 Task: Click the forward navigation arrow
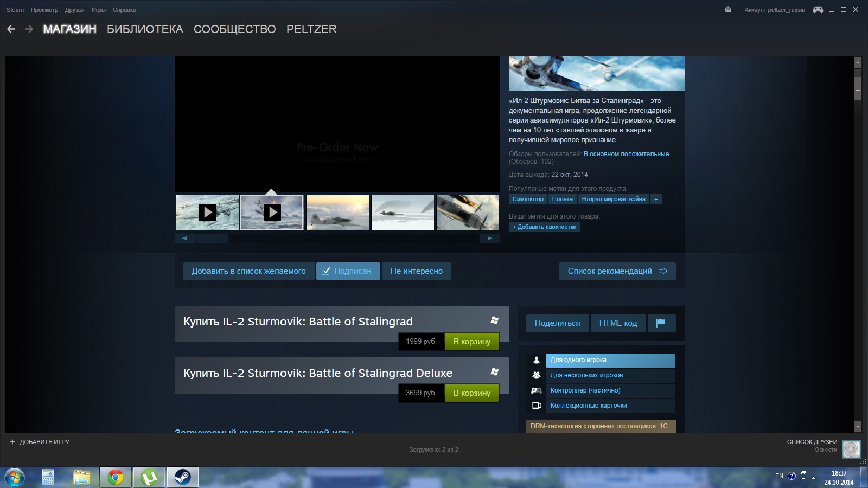click(29, 29)
